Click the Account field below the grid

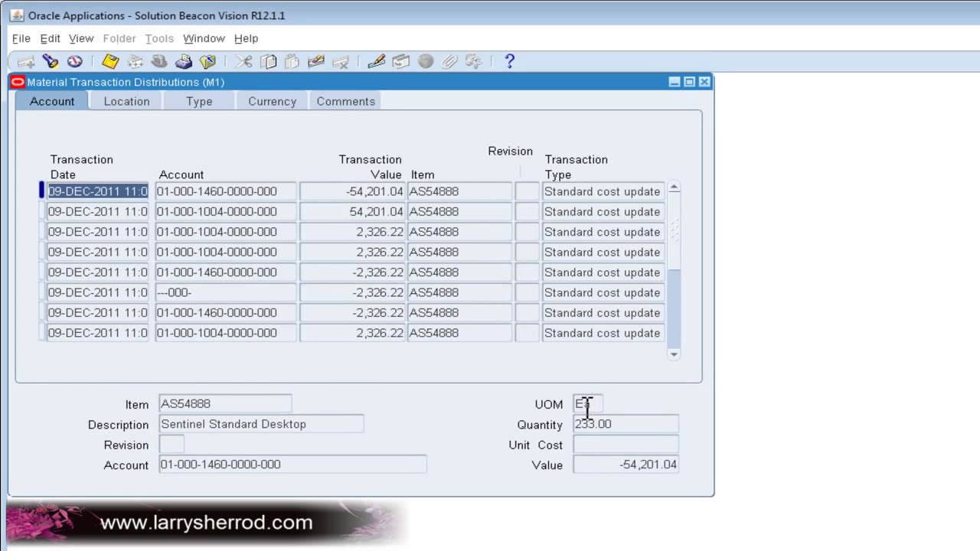[x=292, y=465]
